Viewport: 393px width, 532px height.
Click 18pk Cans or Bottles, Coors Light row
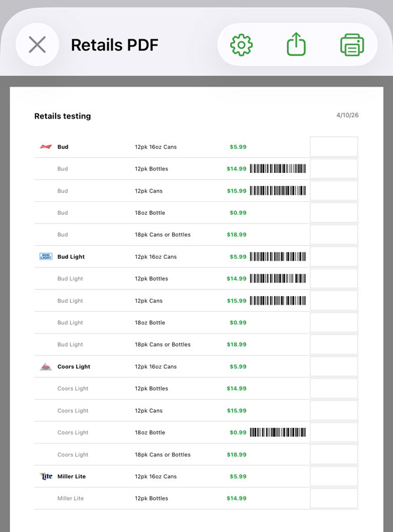pyautogui.click(x=162, y=455)
